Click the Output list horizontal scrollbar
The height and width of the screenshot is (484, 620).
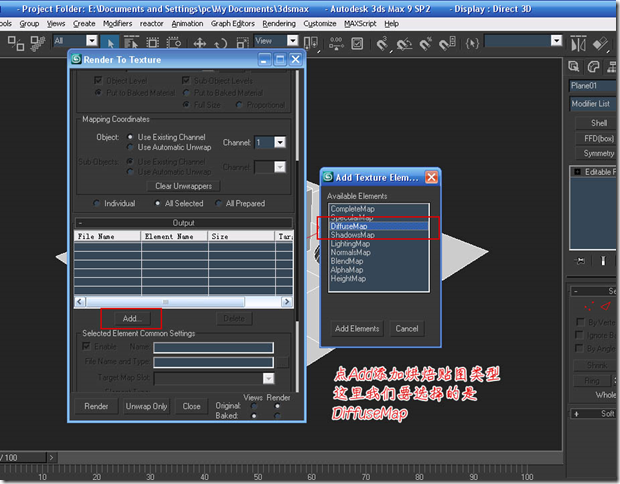coord(183,302)
